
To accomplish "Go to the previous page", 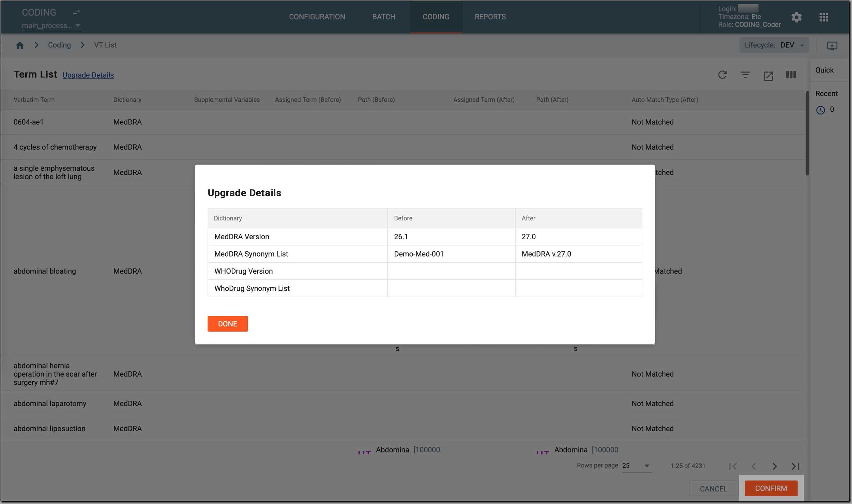I will (x=754, y=466).
